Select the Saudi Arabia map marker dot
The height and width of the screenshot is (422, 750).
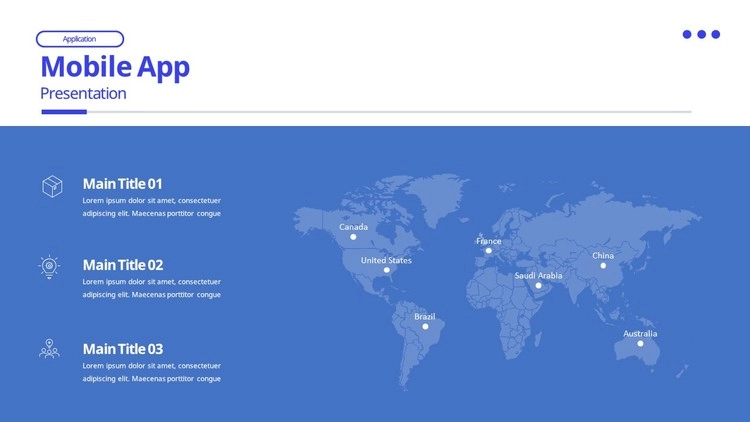coord(538,285)
